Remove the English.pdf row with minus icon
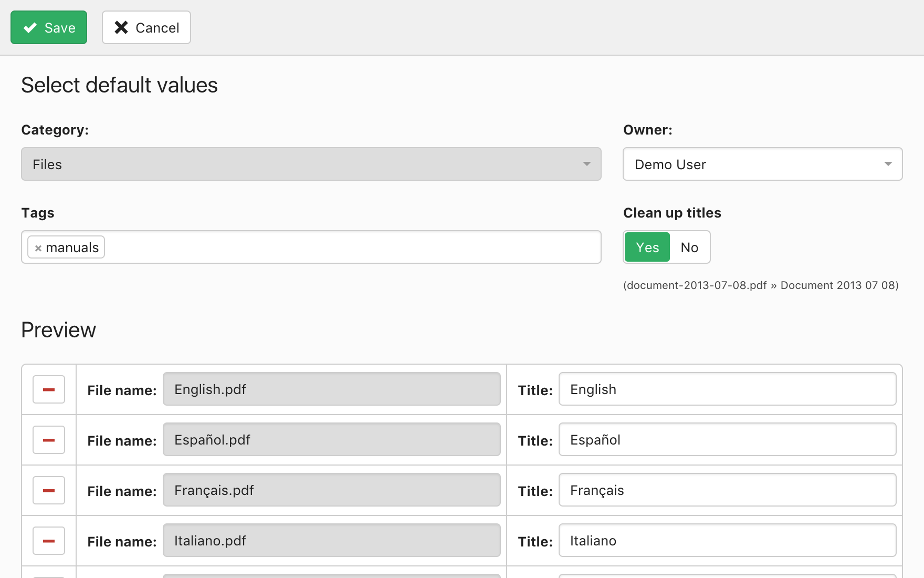 click(49, 389)
